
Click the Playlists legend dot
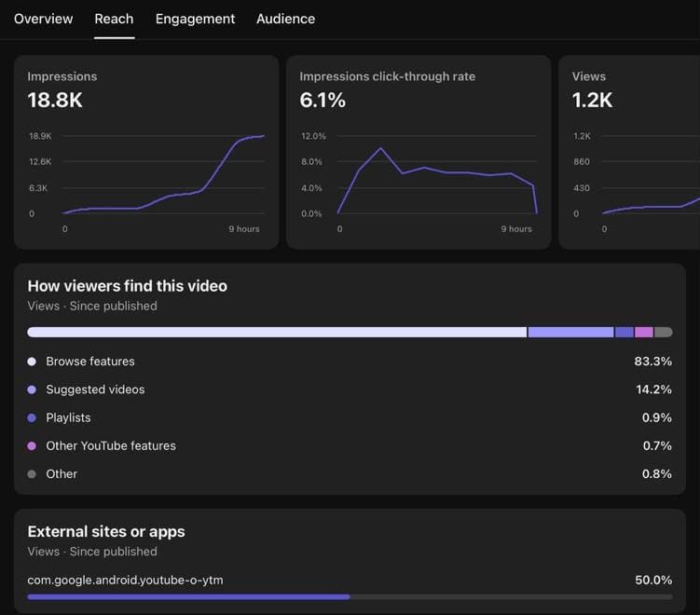click(32, 417)
